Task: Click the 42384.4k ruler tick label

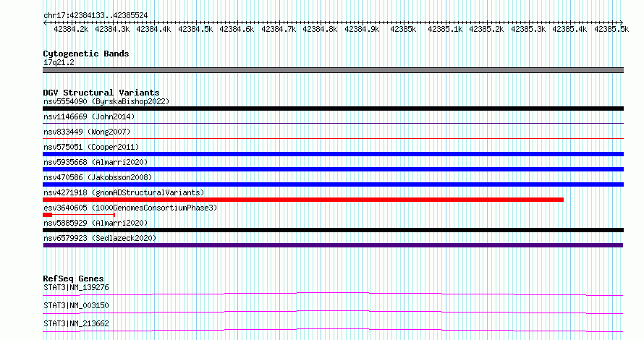Action: [153, 30]
